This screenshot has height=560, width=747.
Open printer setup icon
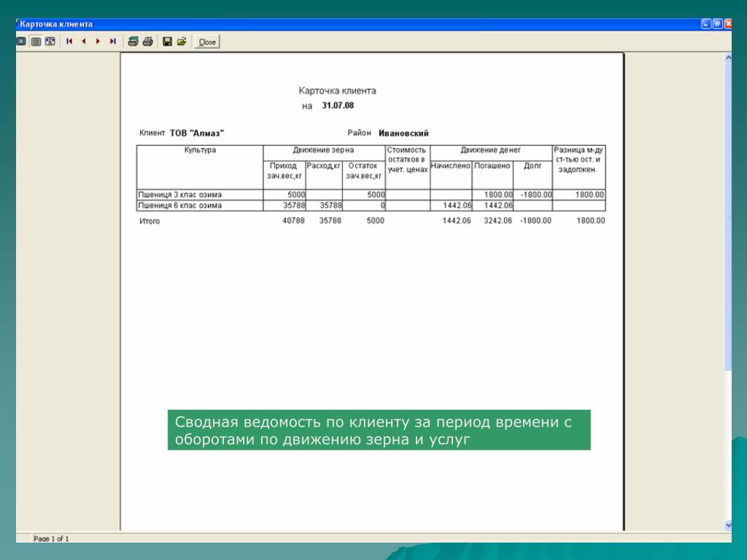[133, 42]
